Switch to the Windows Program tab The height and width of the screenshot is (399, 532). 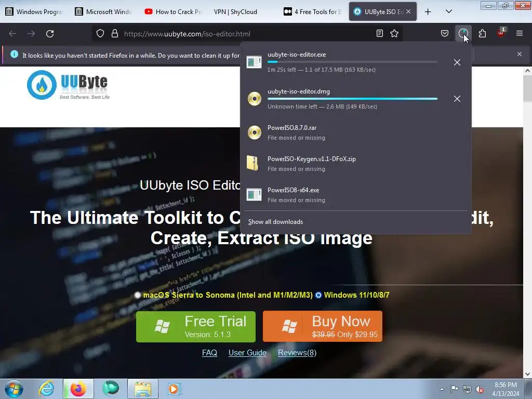[x=34, y=11]
